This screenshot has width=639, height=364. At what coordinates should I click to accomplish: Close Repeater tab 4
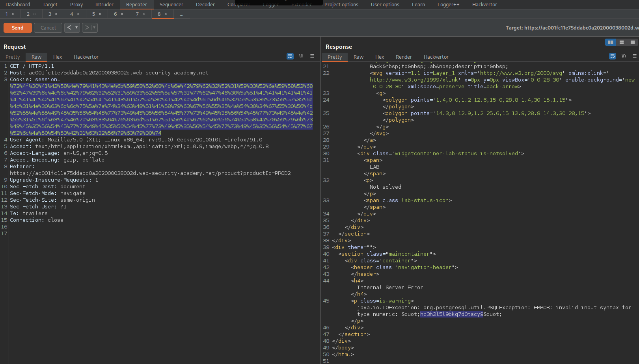pyautogui.click(x=78, y=14)
